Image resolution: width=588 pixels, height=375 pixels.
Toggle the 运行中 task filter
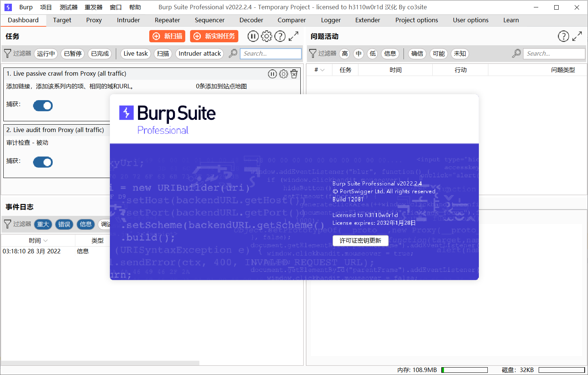(x=46, y=53)
